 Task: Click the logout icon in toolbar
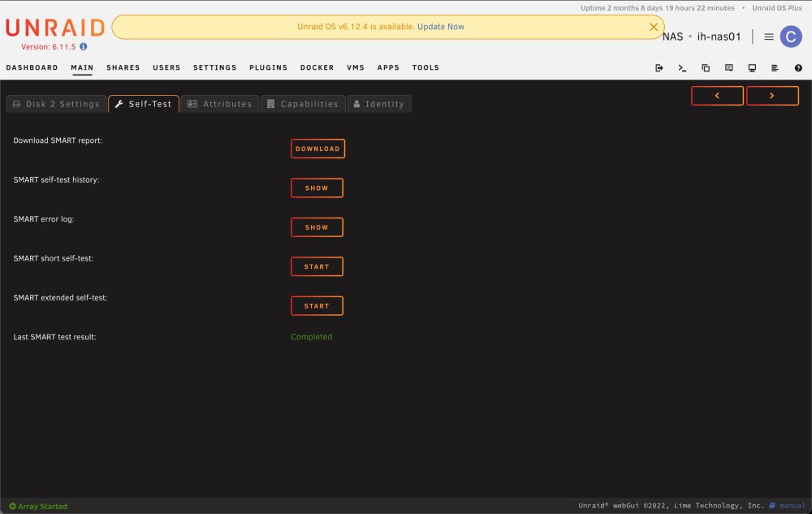point(659,68)
